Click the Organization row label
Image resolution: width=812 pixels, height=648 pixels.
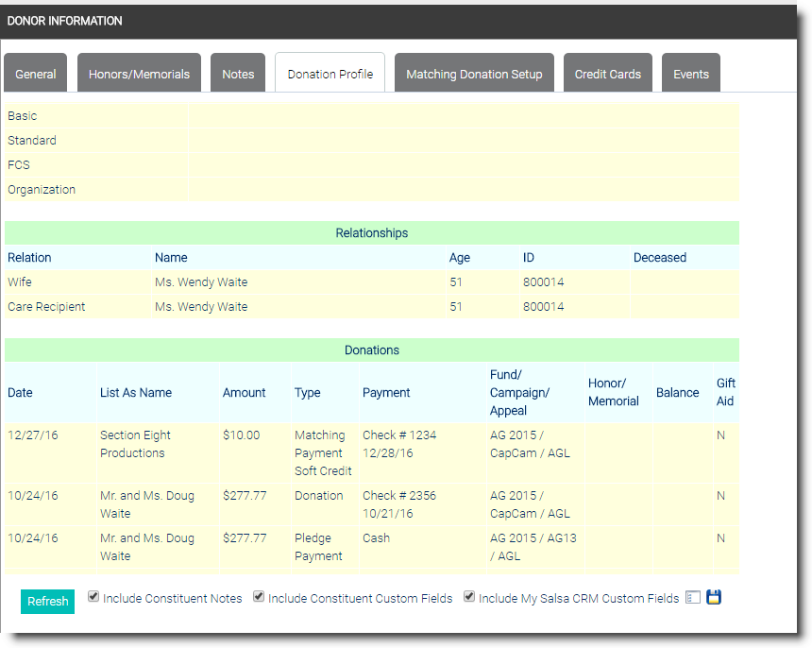pos(42,190)
